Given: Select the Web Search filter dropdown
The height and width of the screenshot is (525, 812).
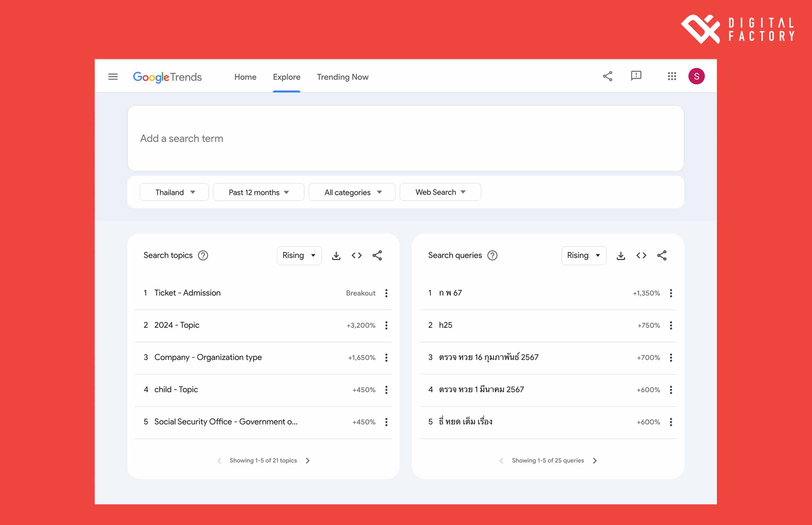Looking at the screenshot, I should click(440, 192).
